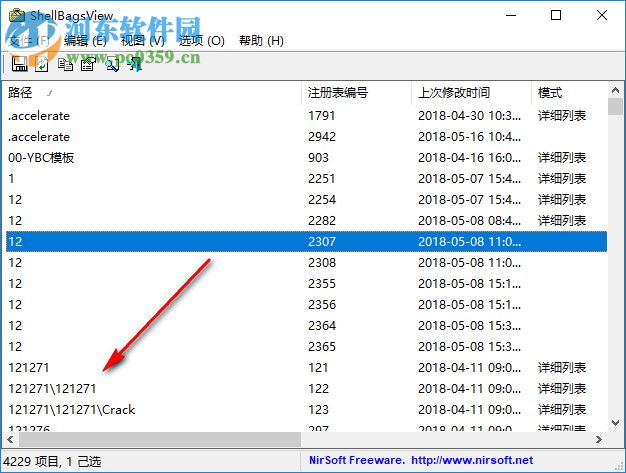Click the Copy selected items icon
Image resolution: width=626 pixels, height=473 pixels.
tap(65, 64)
